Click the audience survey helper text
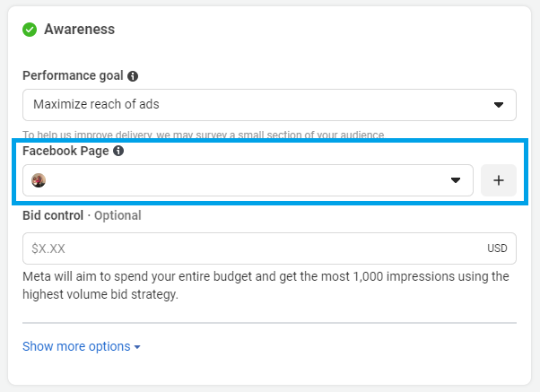This screenshot has height=392, width=540. (x=203, y=135)
